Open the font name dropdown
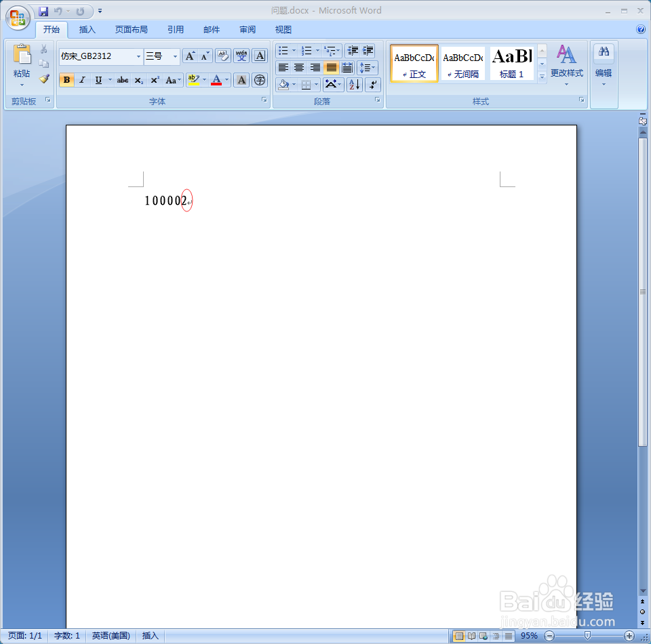Viewport: 651px width, 644px height. [x=138, y=56]
